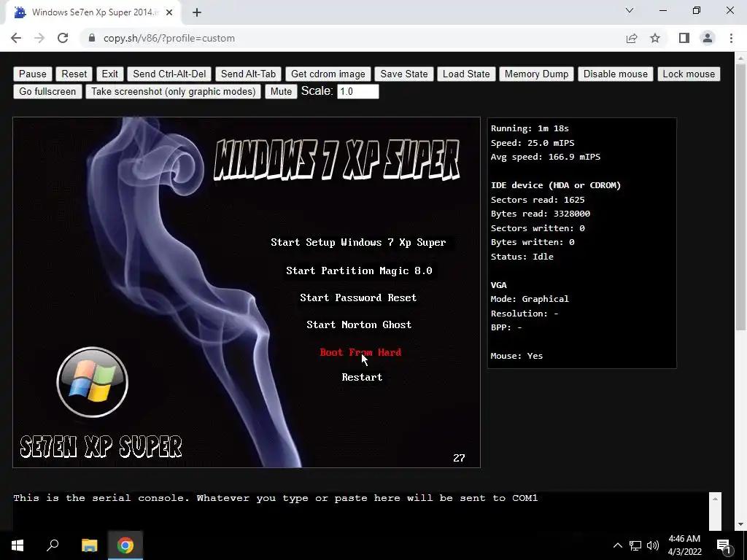Select Start Norton Ghost

[x=359, y=324]
